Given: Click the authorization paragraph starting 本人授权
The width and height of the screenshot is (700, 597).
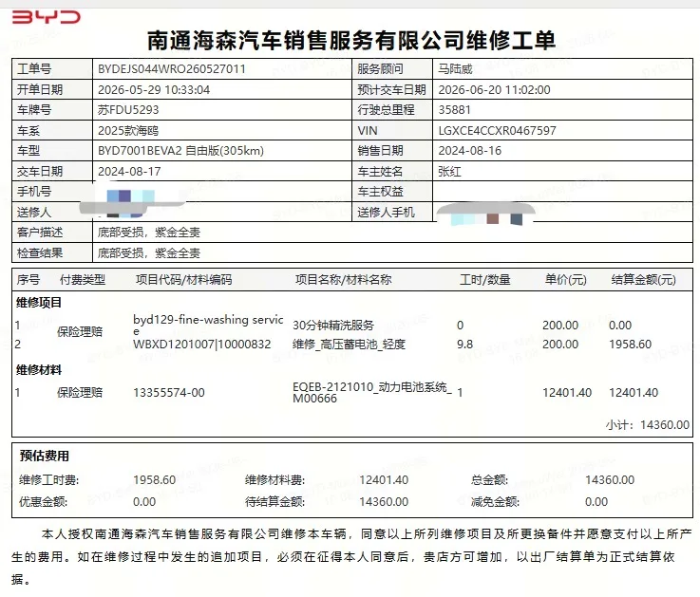Looking at the screenshot, I should pos(351,557).
